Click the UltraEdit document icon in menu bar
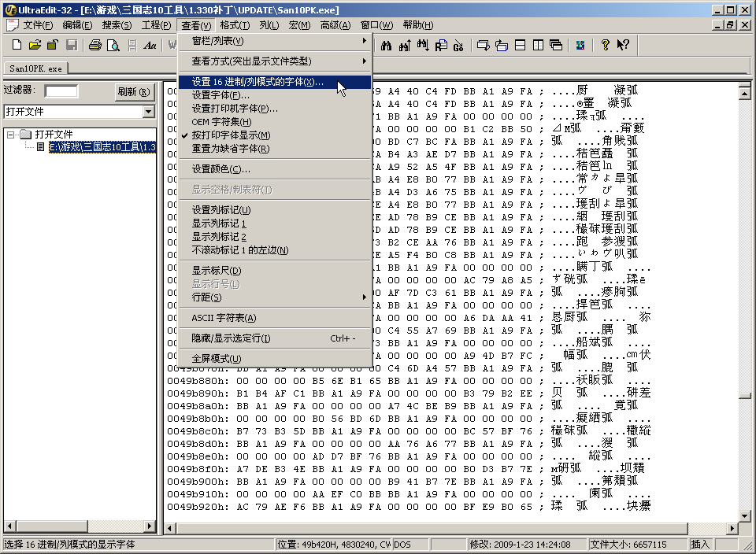Image resolution: width=756 pixels, height=554 pixels. pyautogui.click(x=12, y=25)
